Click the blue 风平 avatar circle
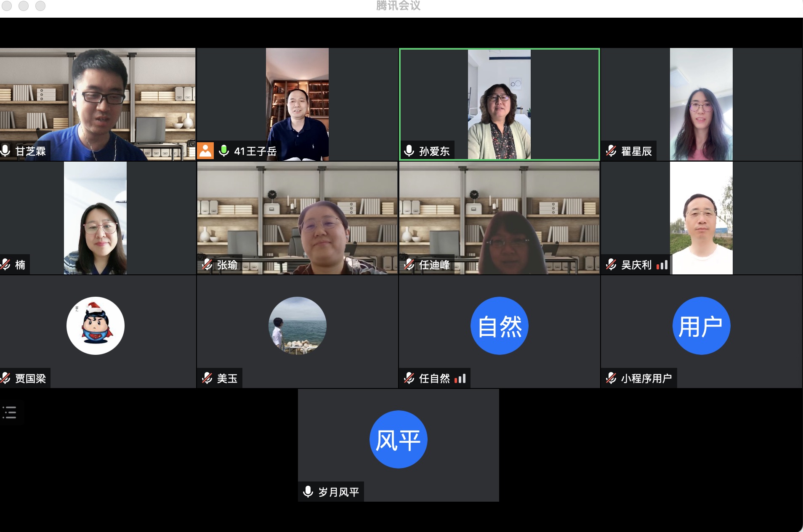The image size is (803, 532). click(398, 439)
